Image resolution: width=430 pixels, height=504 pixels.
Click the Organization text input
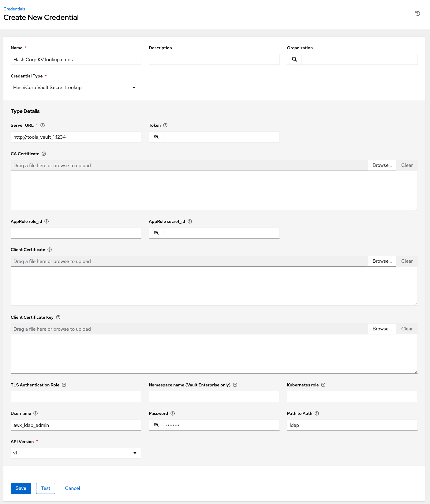click(360, 59)
